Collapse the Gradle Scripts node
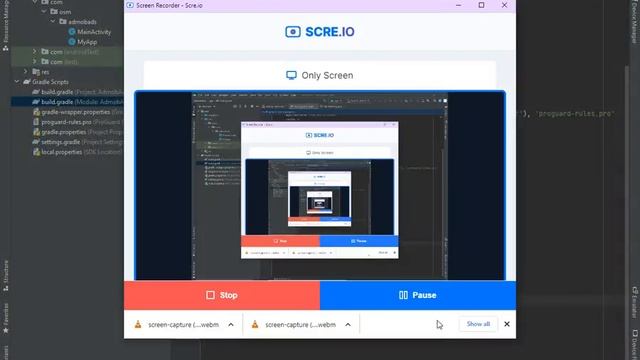The width and height of the screenshot is (640, 360). point(16,82)
